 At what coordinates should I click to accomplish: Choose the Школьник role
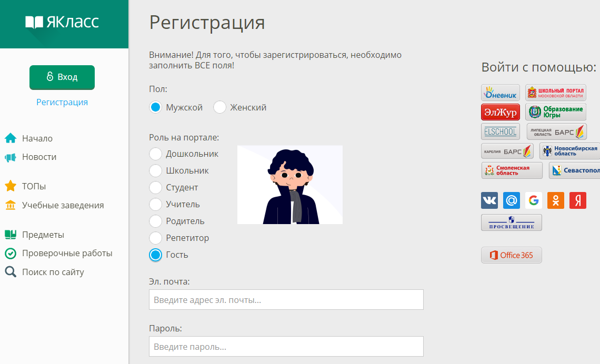156,170
